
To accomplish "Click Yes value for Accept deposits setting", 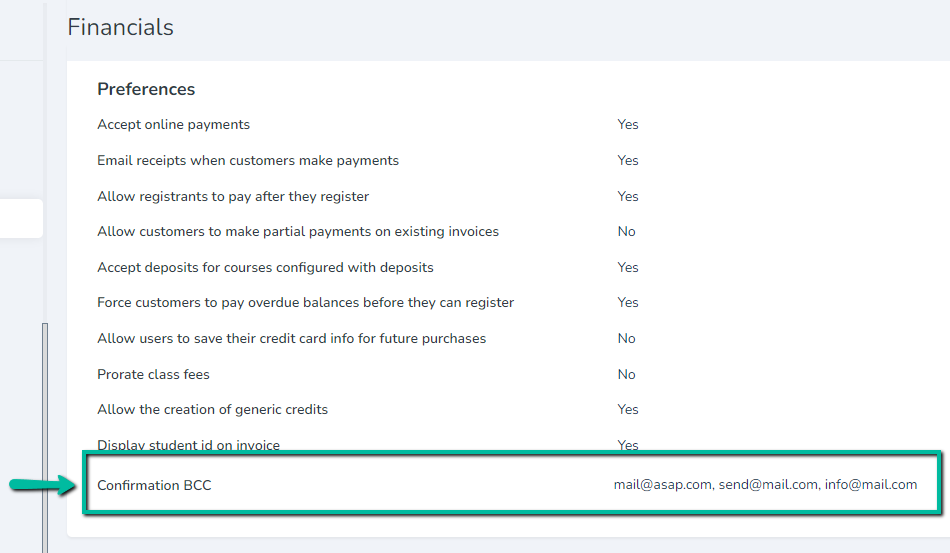I will pos(628,267).
